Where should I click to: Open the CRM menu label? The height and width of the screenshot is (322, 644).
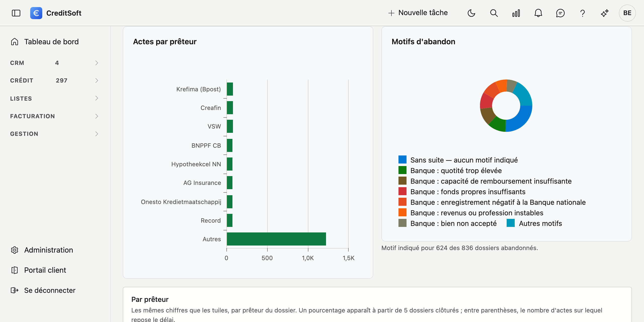pyautogui.click(x=17, y=63)
